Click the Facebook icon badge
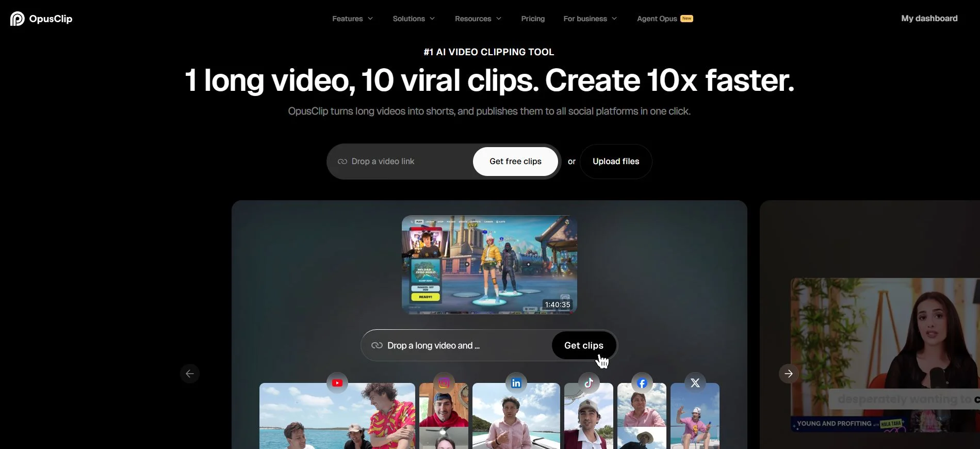The width and height of the screenshot is (980, 449). [x=642, y=383]
